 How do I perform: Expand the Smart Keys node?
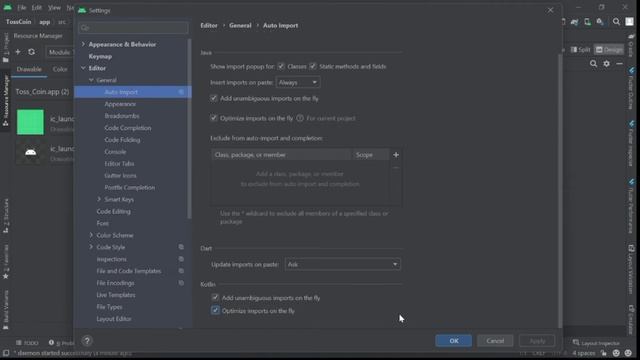99,199
